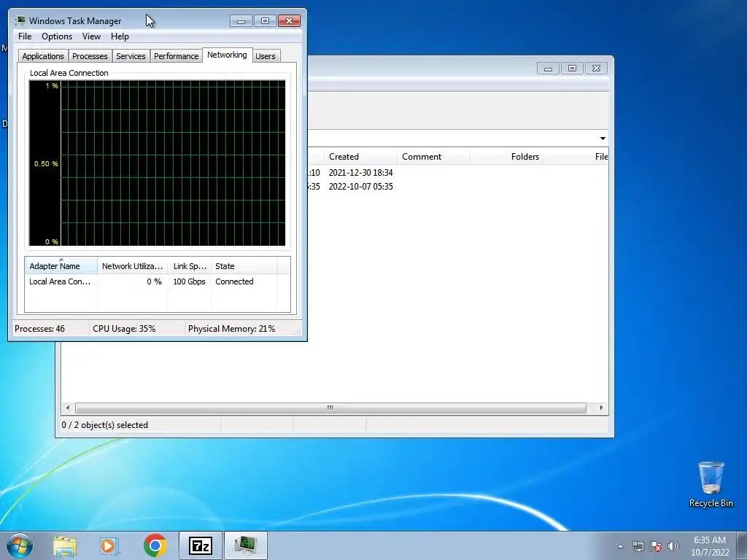Viewport: 747px width, 560px height.
Task: Switch to the Users tab
Action: point(266,56)
